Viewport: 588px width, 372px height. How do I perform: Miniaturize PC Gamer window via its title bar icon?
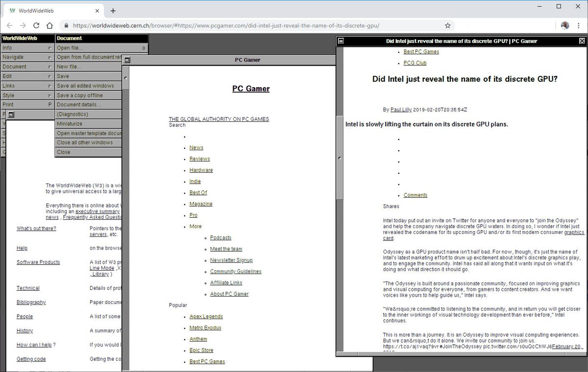[127, 59]
